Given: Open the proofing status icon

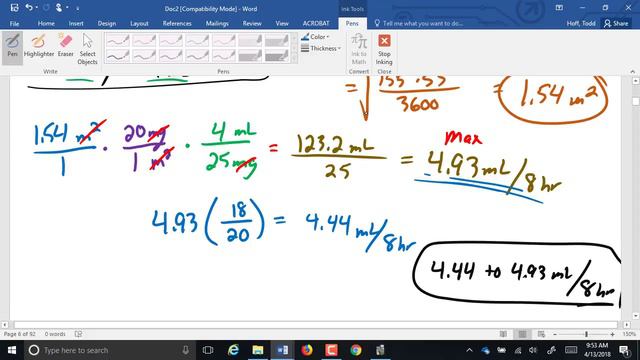Looking at the screenshot, I should [x=78, y=334].
